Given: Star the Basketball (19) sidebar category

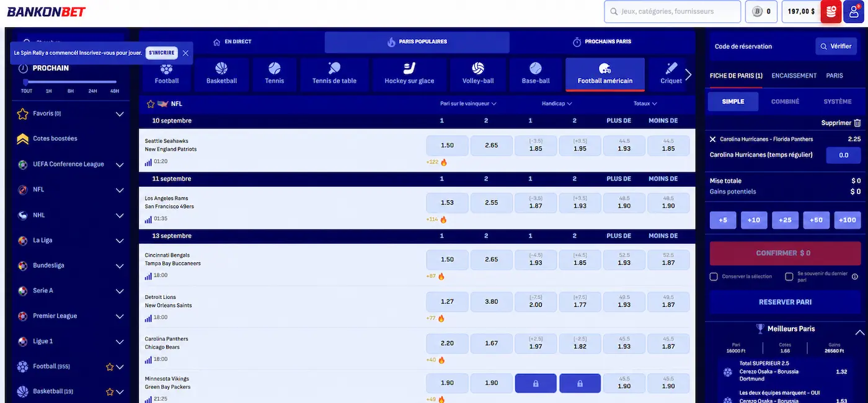Looking at the screenshot, I should (x=110, y=392).
